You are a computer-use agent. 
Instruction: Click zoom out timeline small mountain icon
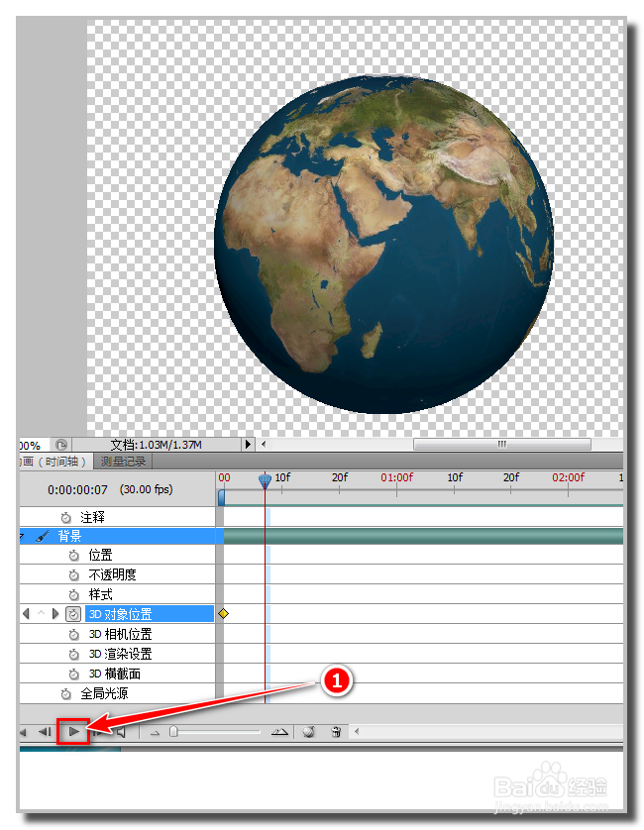pyautogui.click(x=156, y=733)
